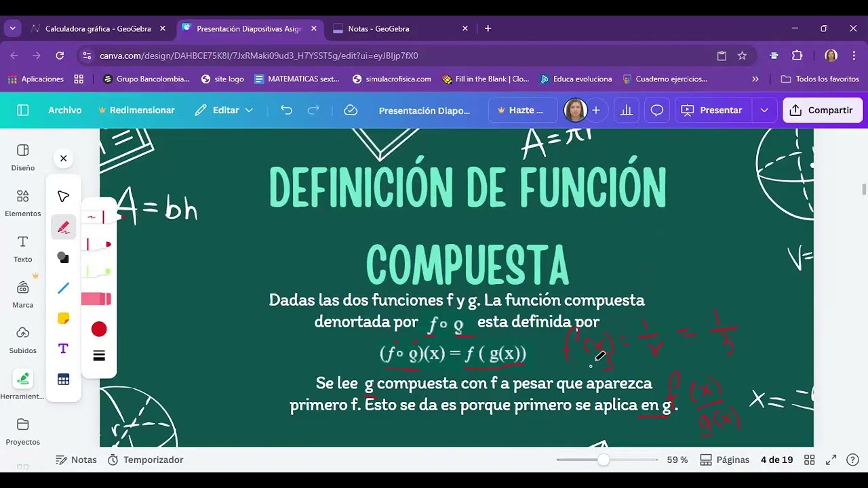
Task: Open the user profile avatar
Action: pyautogui.click(x=575, y=110)
